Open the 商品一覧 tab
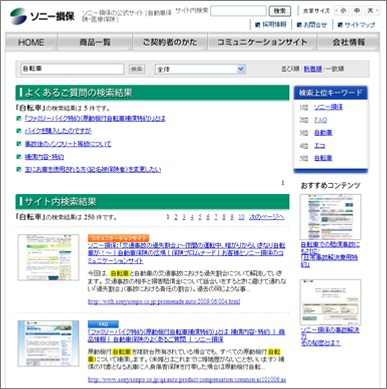Screen dimensions: 387x389 pyautogui.click(x=95, y=42)
